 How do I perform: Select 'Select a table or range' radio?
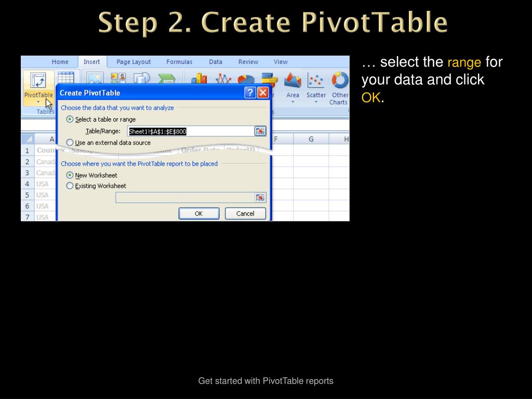coord(70,119)
